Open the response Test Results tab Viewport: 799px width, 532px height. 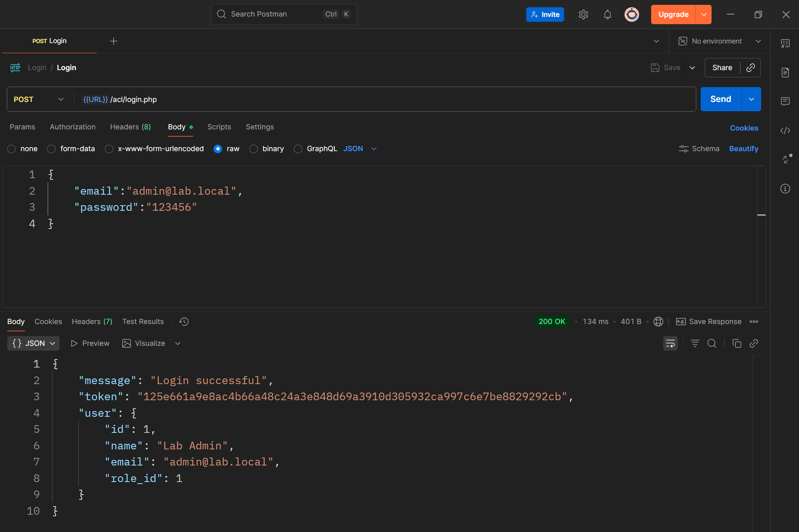pyautogui.click(x=143, y=322)
